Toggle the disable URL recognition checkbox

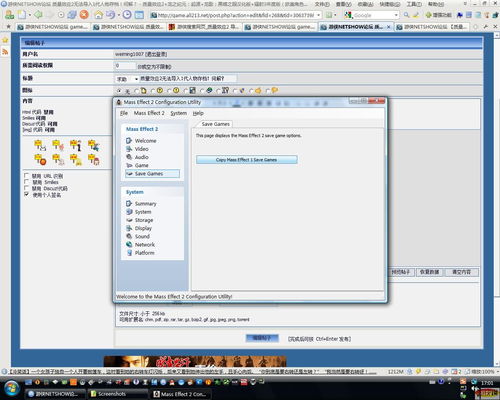pyautogui.click(x=26, y=175)
